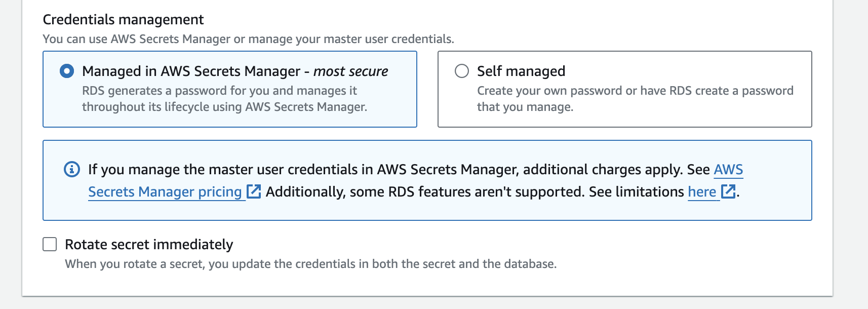Click the Rotate secret immediately label text
The image size is (868, 309).
coord(149,245)
